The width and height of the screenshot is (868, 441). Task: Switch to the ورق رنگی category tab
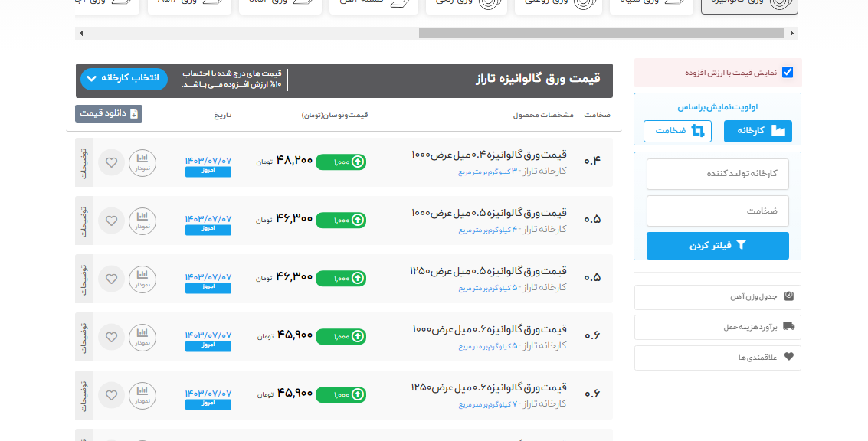tap(463, 5)
